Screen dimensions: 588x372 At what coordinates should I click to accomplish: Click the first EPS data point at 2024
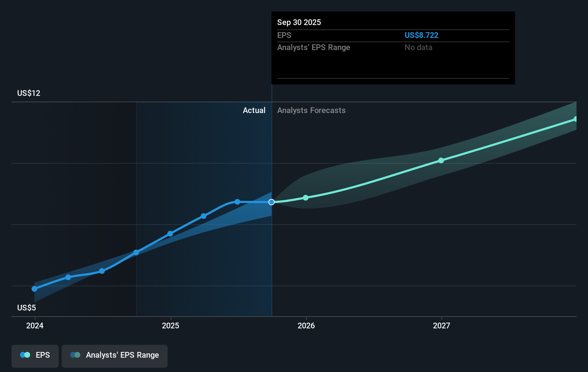(34, 289)
